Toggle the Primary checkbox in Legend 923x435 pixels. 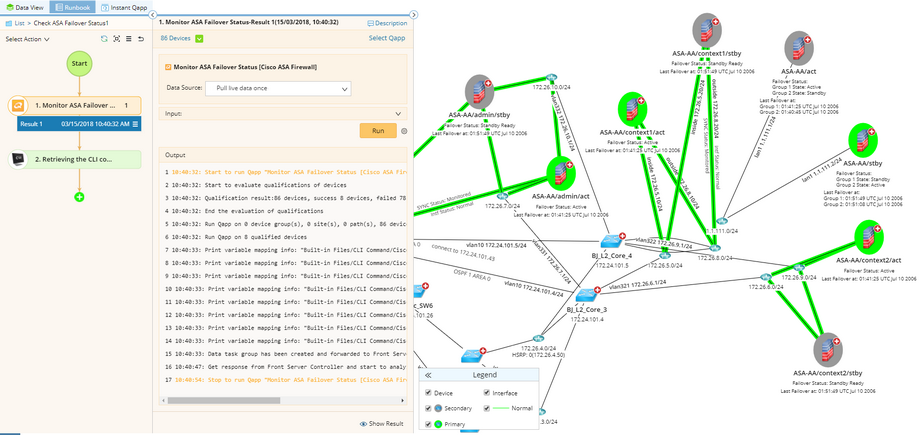coord(429,424)
